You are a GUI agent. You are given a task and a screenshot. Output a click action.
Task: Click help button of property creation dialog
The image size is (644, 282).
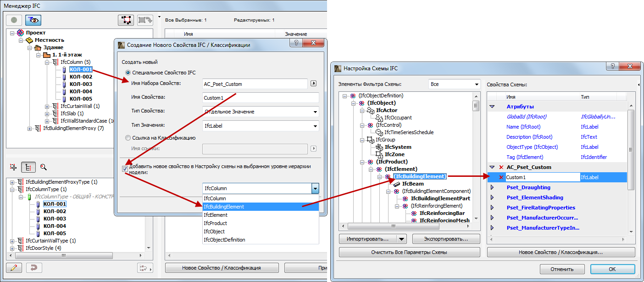[x=296, y=43]
